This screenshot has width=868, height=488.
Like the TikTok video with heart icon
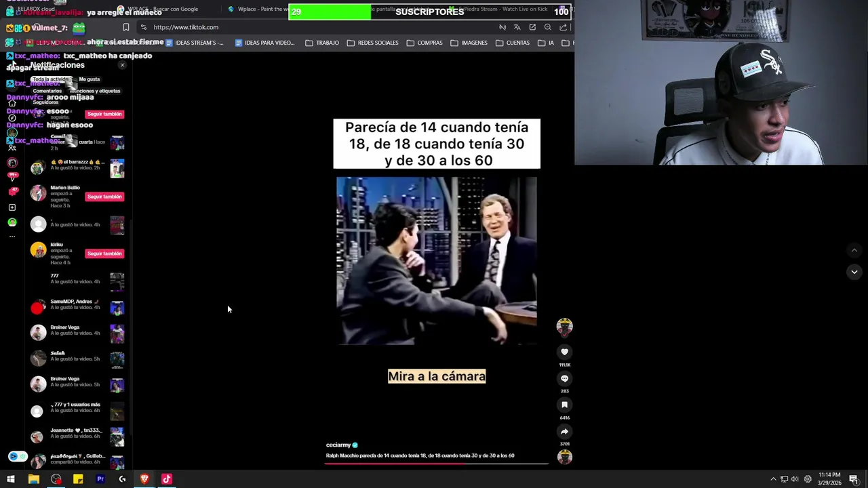point(564,352)
